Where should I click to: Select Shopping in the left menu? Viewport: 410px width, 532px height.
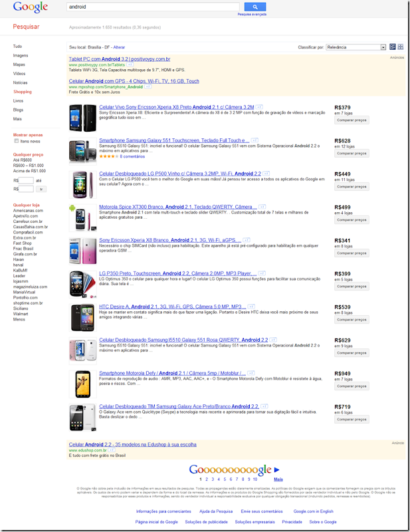click(x=23, y=92)
